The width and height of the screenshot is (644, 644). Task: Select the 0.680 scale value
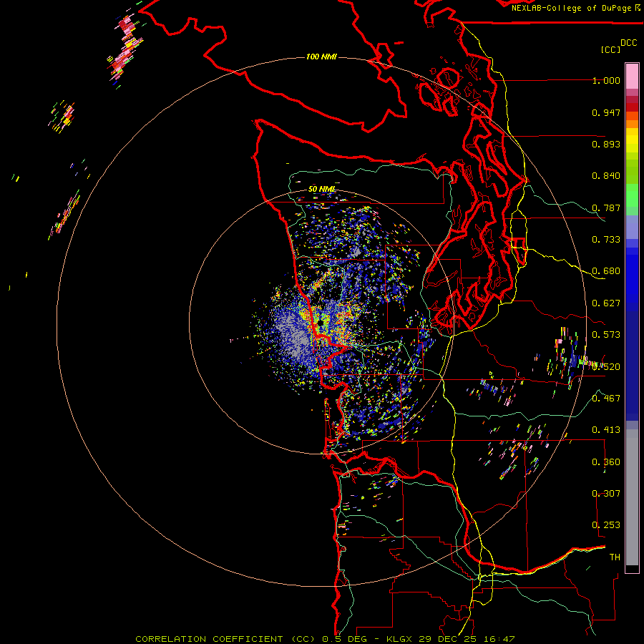pos(606,271)
